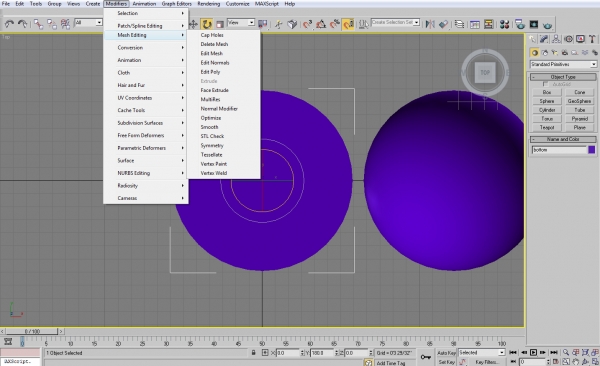Open the Standard Primitives dropdown

click(x=563, y=64)
